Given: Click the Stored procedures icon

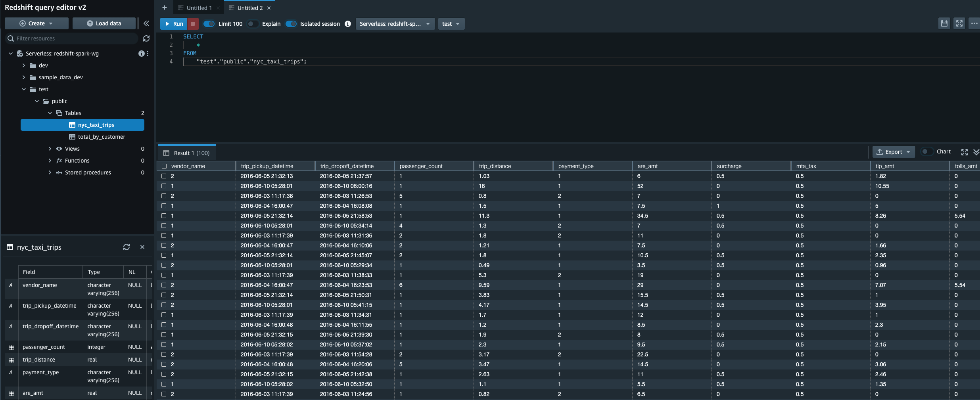Looking at the screenshot, I should pos(59,172).
